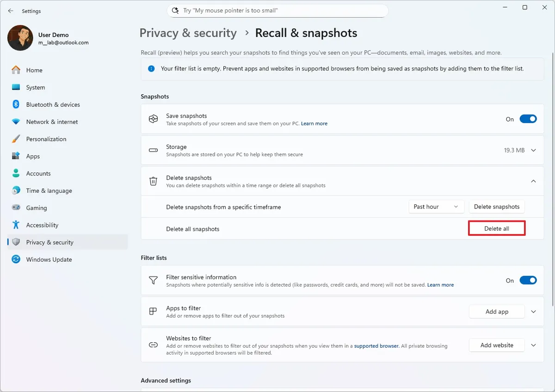Open the Gaming section
This screenshot has height=392, width=555.
pos(16,208)
